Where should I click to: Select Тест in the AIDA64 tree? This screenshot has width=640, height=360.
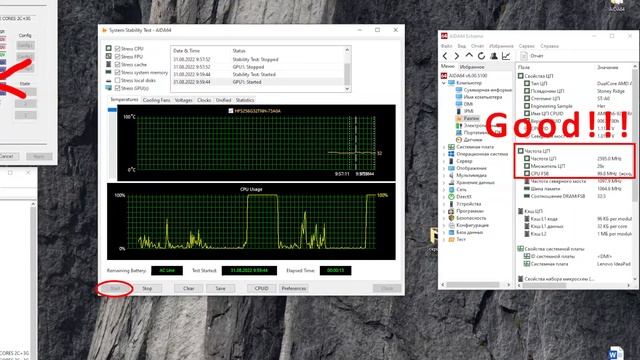(457, 239)
